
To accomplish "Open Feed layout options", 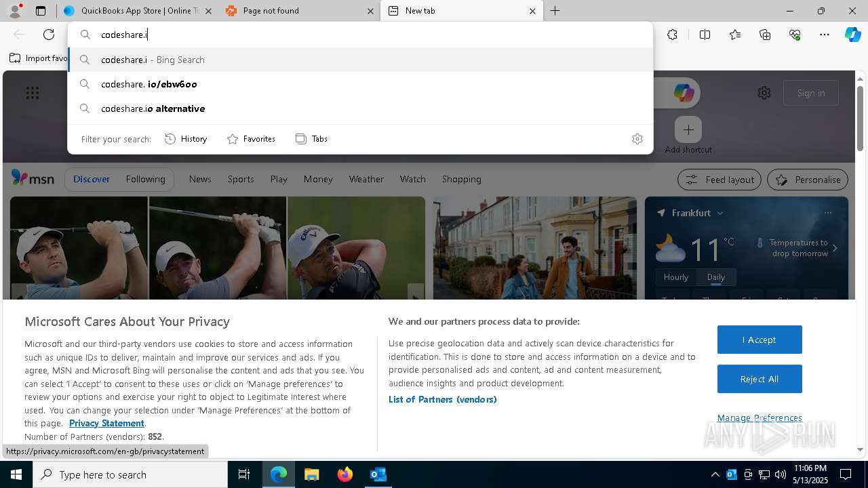I will [x=720, y=180].
